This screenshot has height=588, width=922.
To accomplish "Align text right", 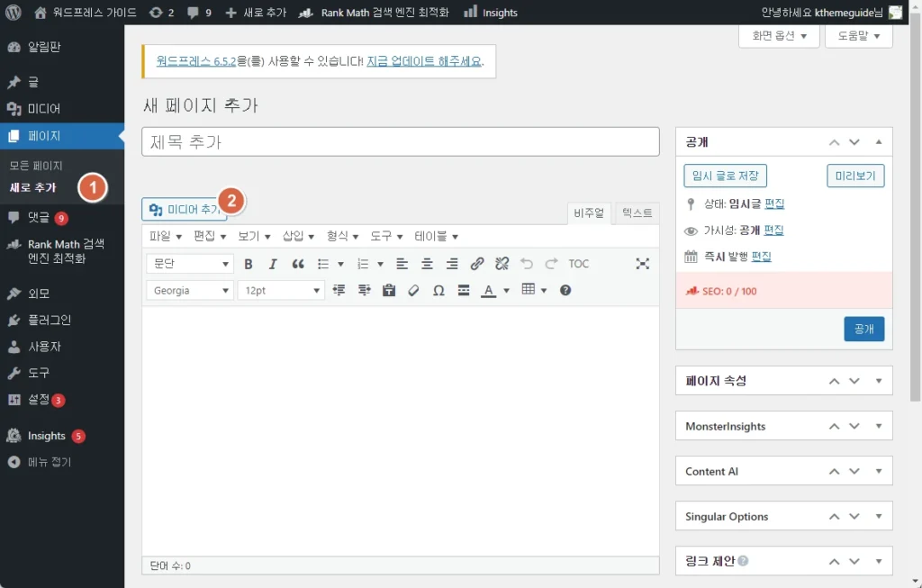I will point(452,264).
